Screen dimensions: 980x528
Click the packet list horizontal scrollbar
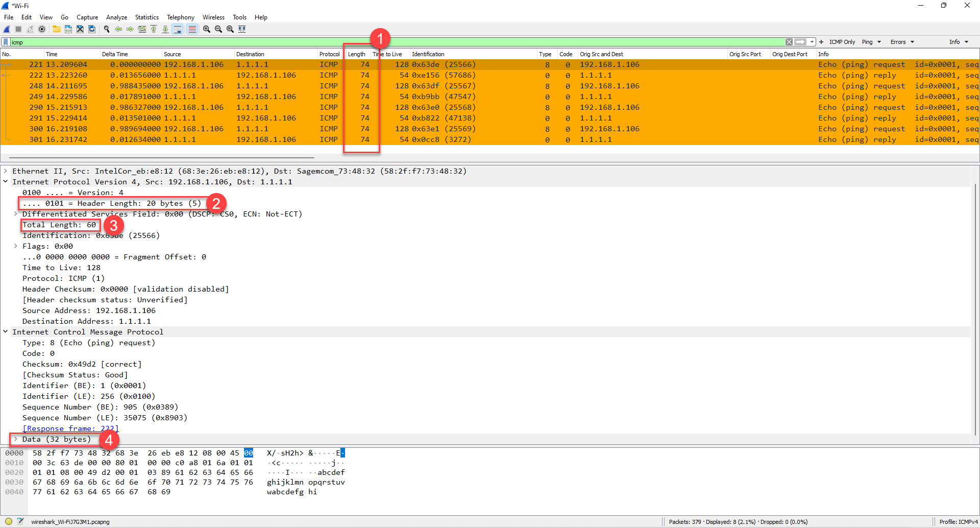tap(161, 158)
